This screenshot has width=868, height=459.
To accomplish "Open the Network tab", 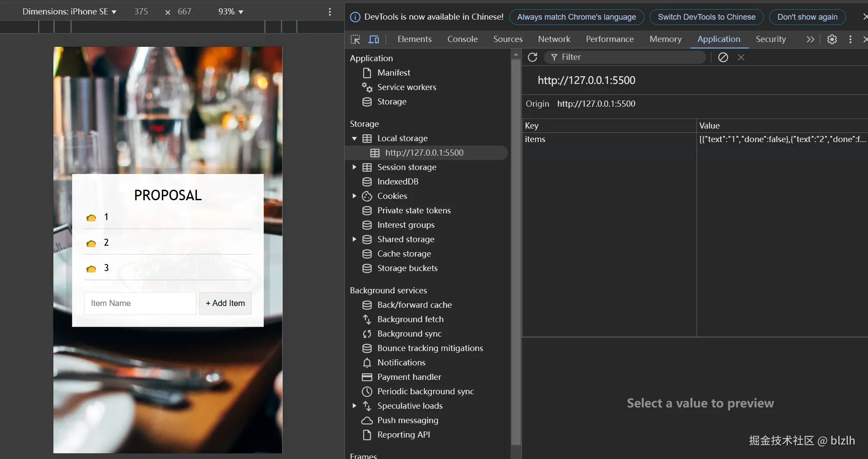I will point(554,39).
